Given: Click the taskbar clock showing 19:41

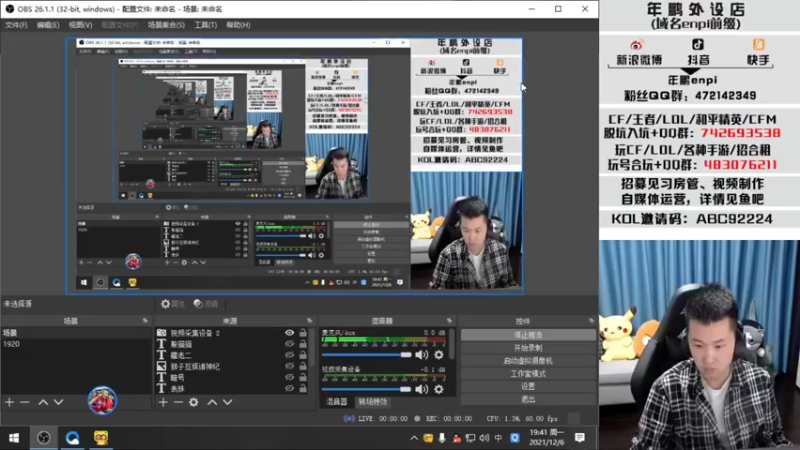Looking at the screenshot, I should click(546, 438).
